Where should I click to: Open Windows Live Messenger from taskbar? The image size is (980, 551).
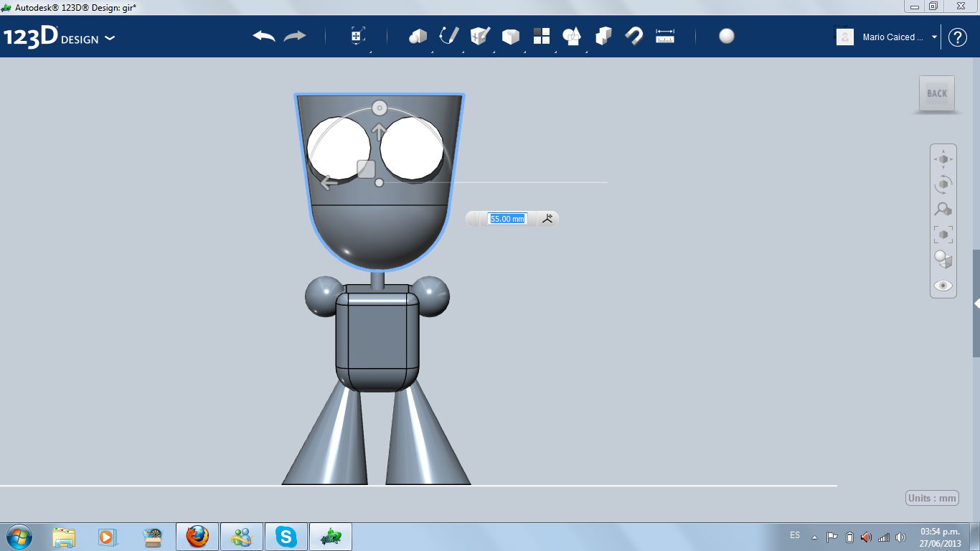[x=242, y=537]
